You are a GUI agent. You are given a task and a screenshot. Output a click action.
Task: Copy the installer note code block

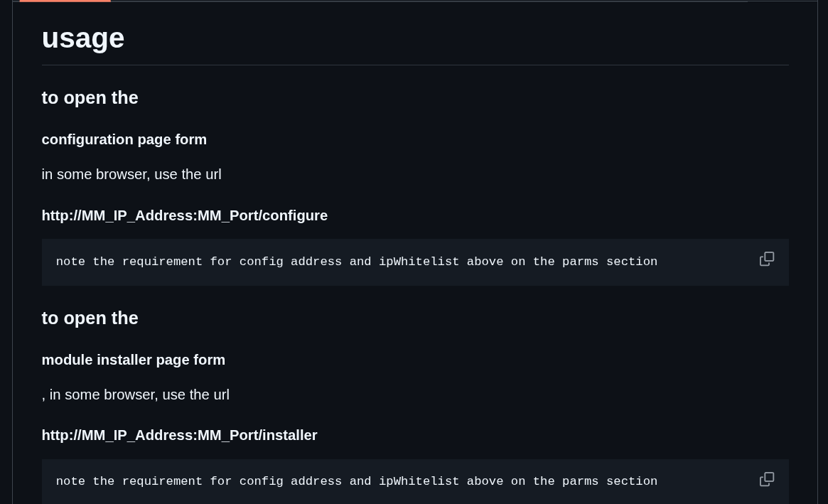tap(766, 479)
